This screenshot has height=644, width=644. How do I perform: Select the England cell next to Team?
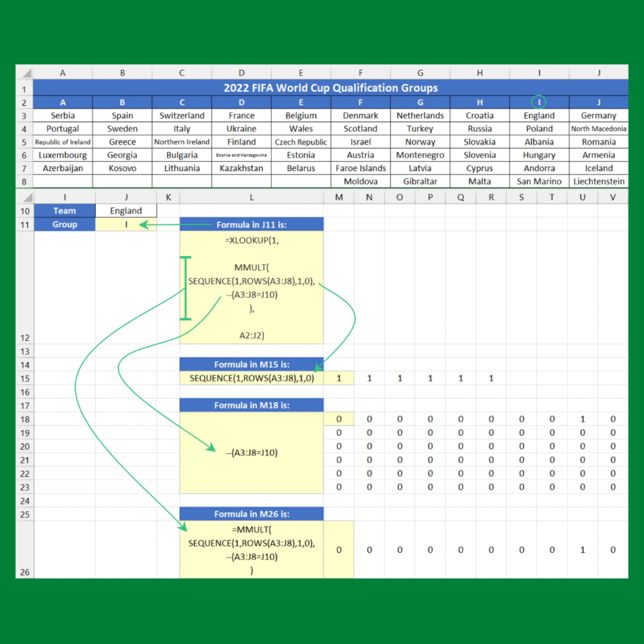pyautogui.click(x=126, y=211)
